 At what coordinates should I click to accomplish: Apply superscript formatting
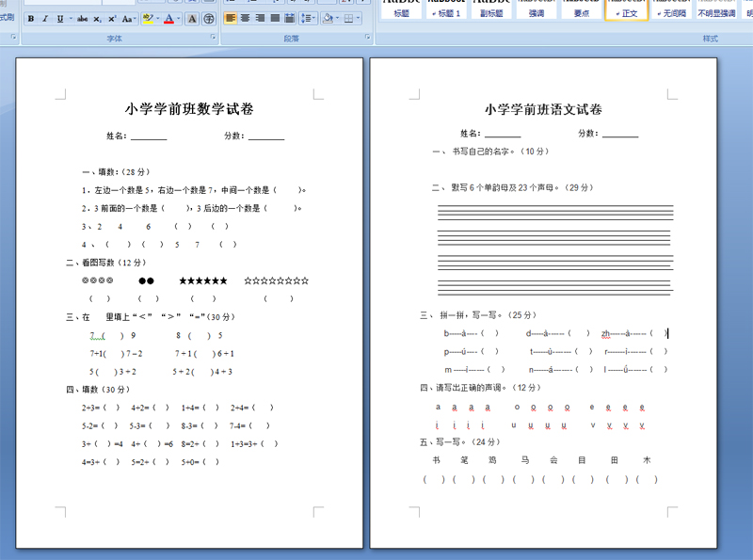coord(112,19)
